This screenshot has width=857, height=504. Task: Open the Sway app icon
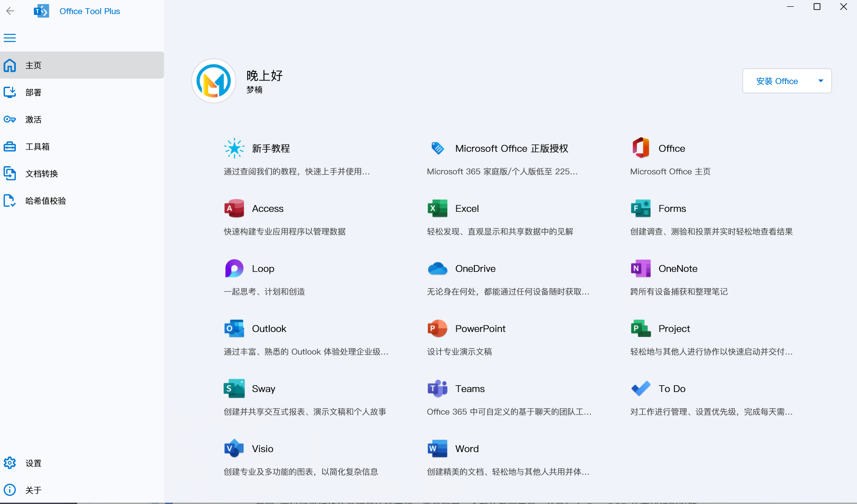234,388
